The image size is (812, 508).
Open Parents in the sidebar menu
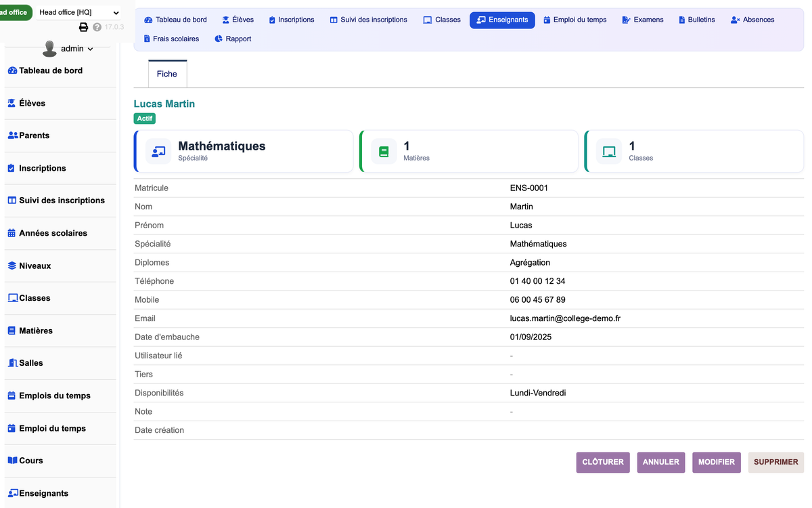click(34, 135)
